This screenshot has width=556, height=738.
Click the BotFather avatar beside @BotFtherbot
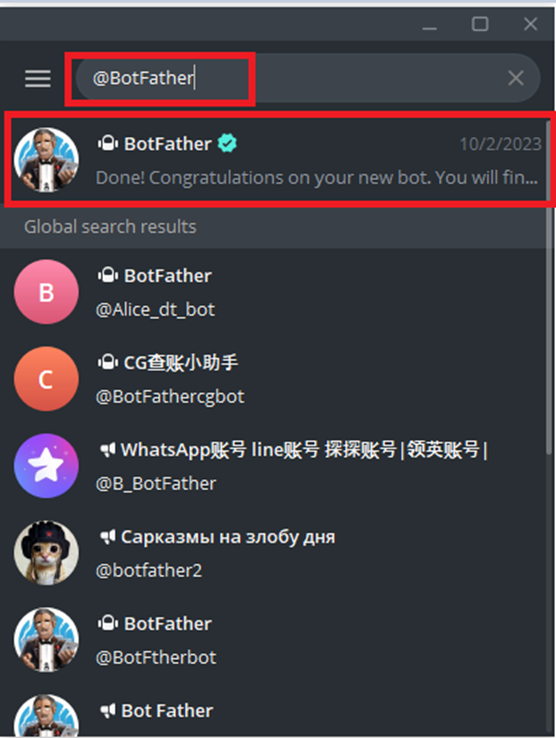tap(46, 640)
